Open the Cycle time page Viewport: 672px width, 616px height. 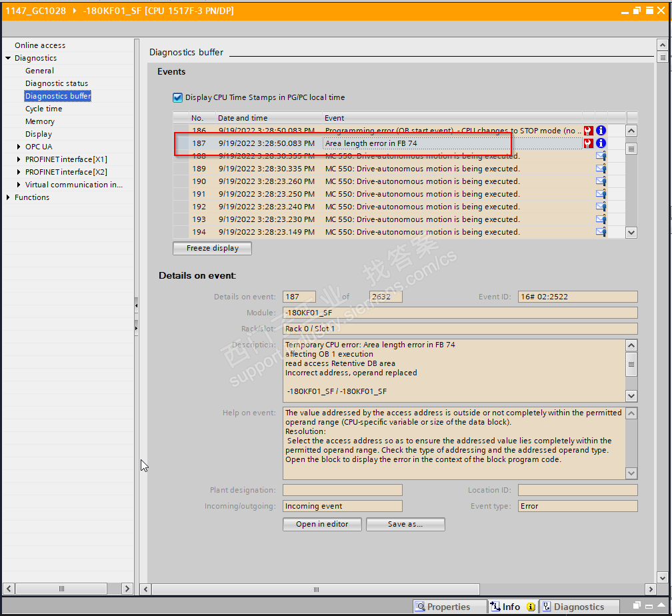[43, 109]
